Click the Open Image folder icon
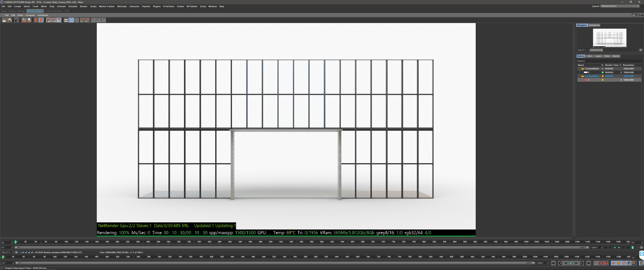The image size is (644, 270). pos(4,20)
